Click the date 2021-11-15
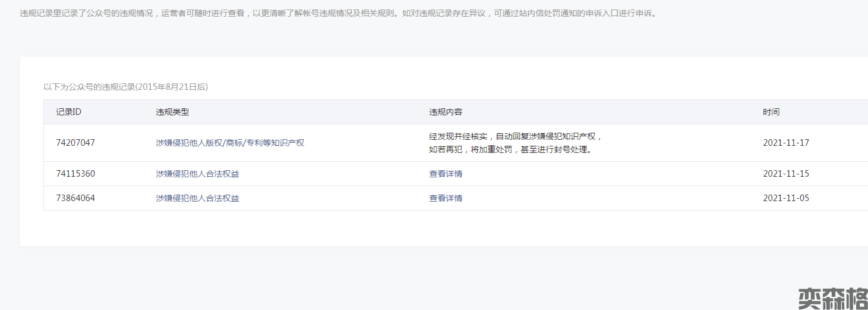This screenshot has height=310, width=868. point(786,174)
